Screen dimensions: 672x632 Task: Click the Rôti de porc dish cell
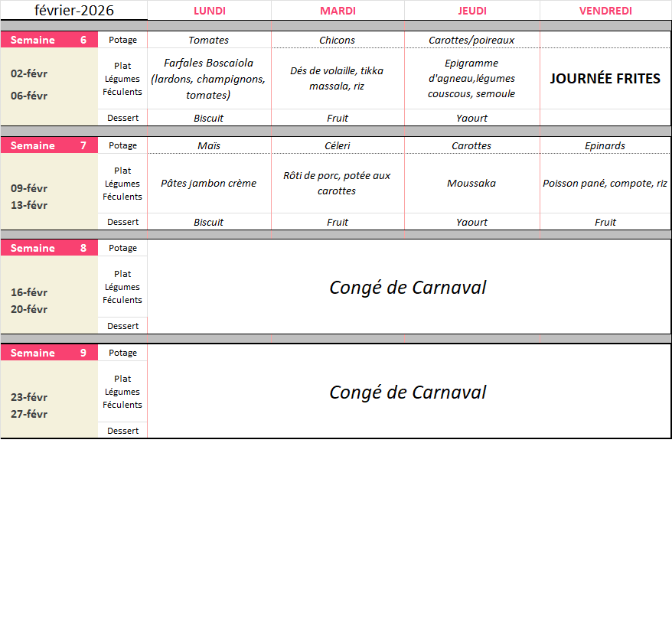(x=338, y=184)
